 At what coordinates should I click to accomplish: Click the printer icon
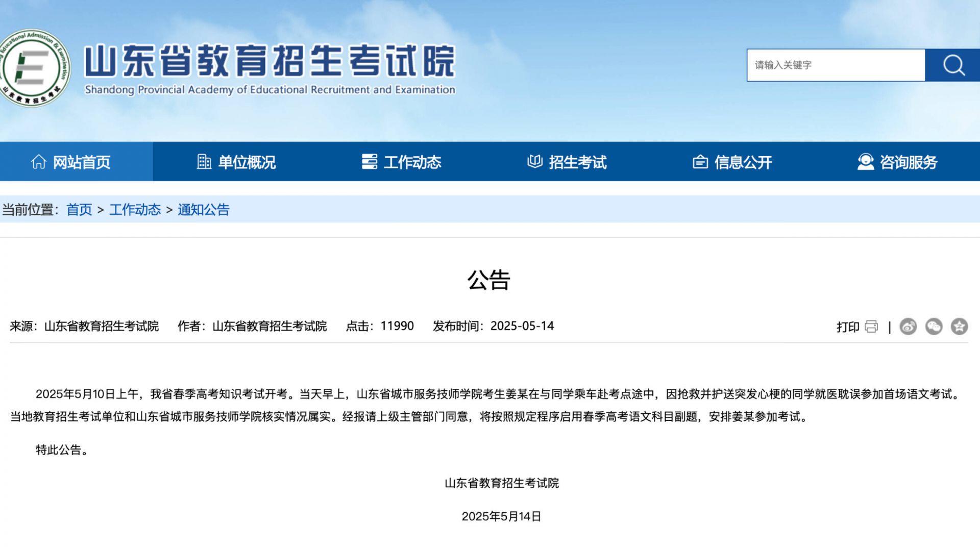pyautogui.click(x=871, y=327)
